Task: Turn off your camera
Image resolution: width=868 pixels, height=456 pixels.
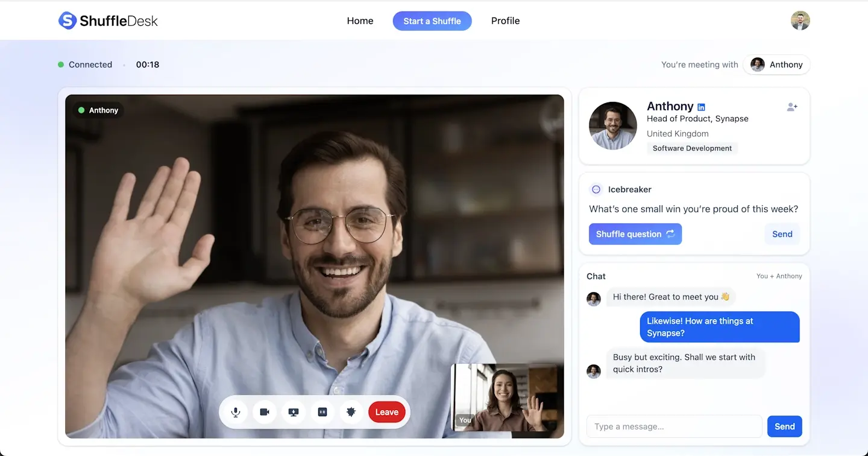Action: tap(264, 412)
